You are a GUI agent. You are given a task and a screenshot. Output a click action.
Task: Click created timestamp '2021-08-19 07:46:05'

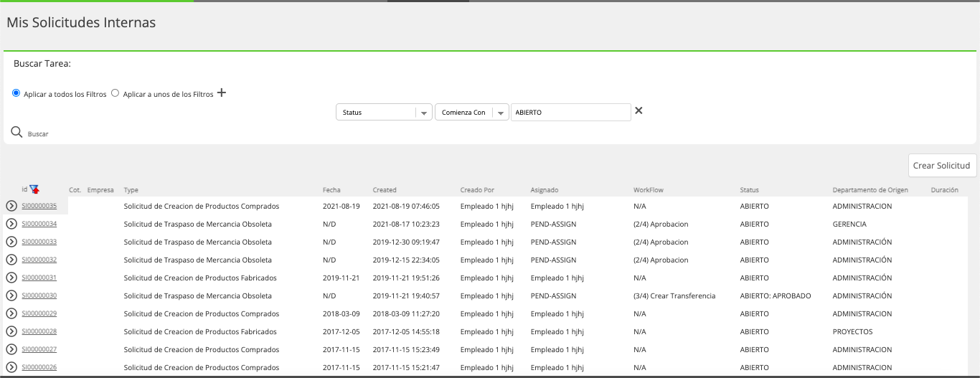(x=406, y=206)
